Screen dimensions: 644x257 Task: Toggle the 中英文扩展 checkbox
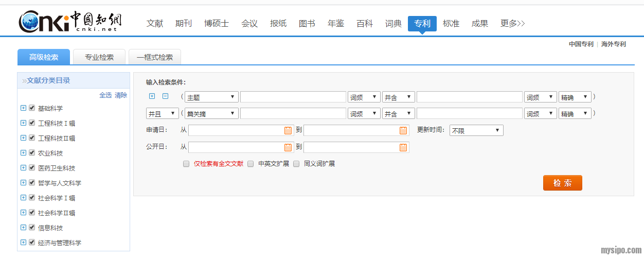(x=251, y=164)
